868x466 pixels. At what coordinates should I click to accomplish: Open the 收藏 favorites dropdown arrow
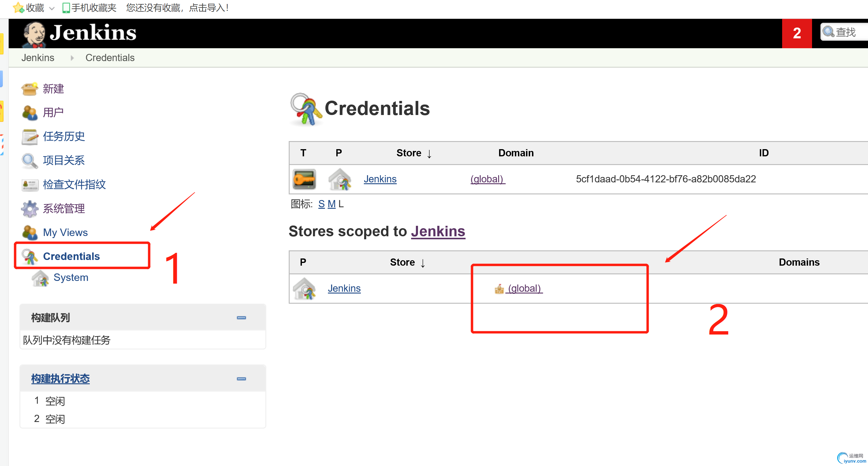tap(51, 8)
